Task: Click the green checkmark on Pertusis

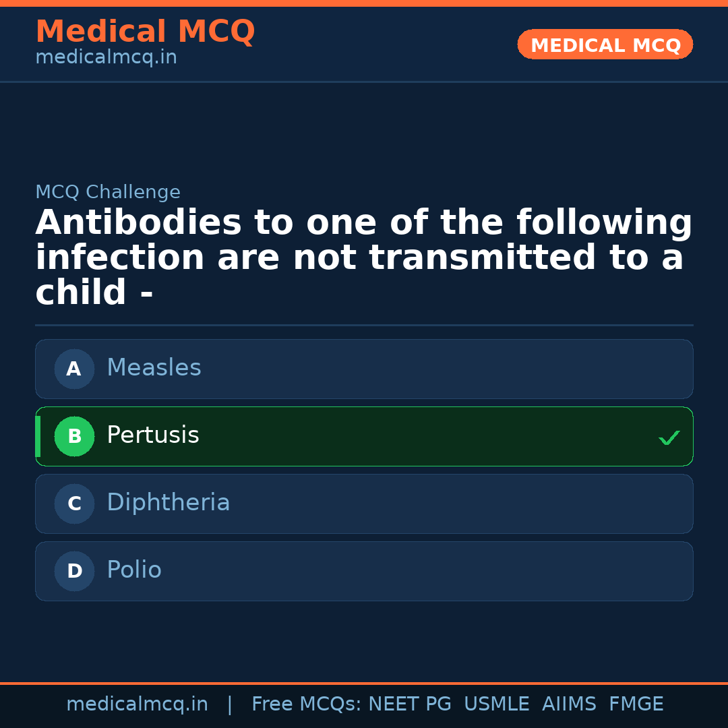Action: pos(669,438)
